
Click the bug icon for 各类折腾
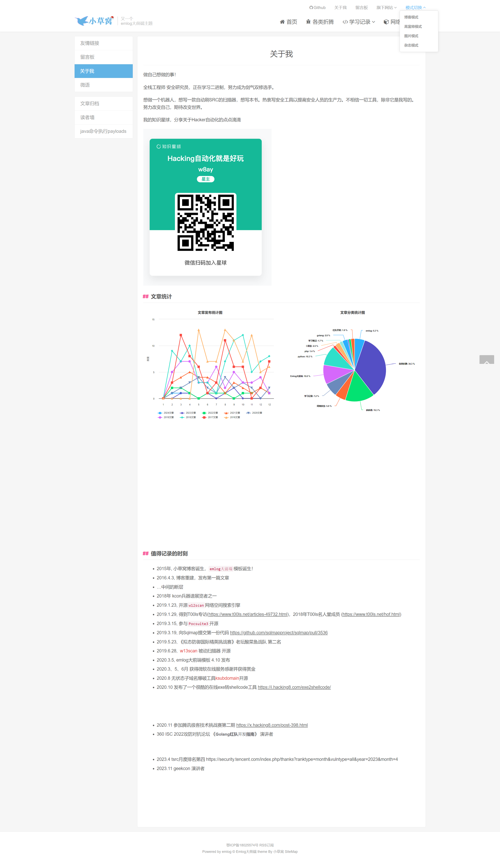click(308, 22)
